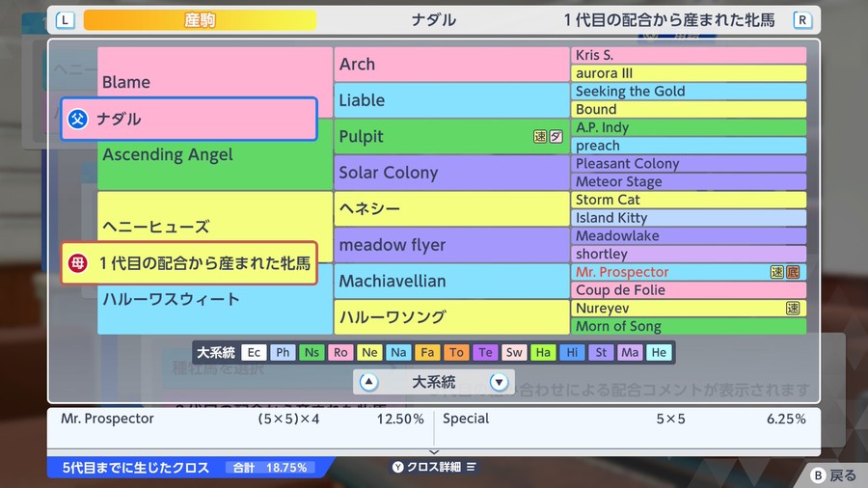The image size is (868, 488).
Task: Click the 底 badge on Mr. Prospector
Action: (793, 272)
